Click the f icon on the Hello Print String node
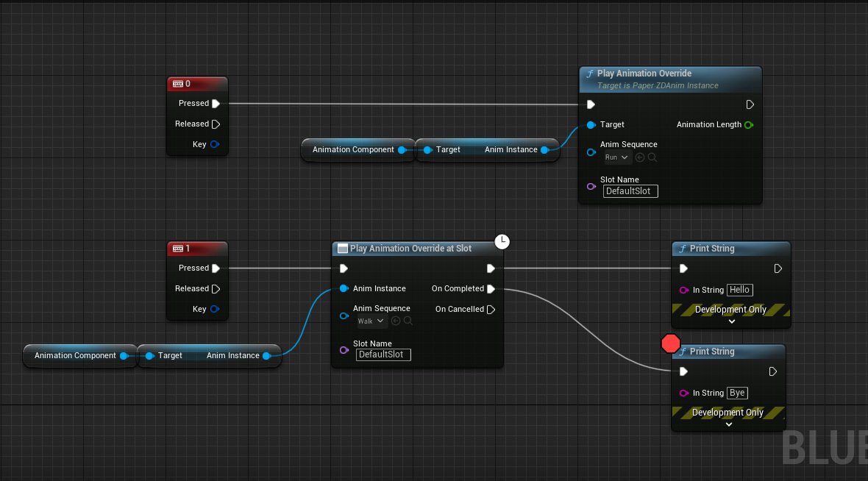 (683, 249)
